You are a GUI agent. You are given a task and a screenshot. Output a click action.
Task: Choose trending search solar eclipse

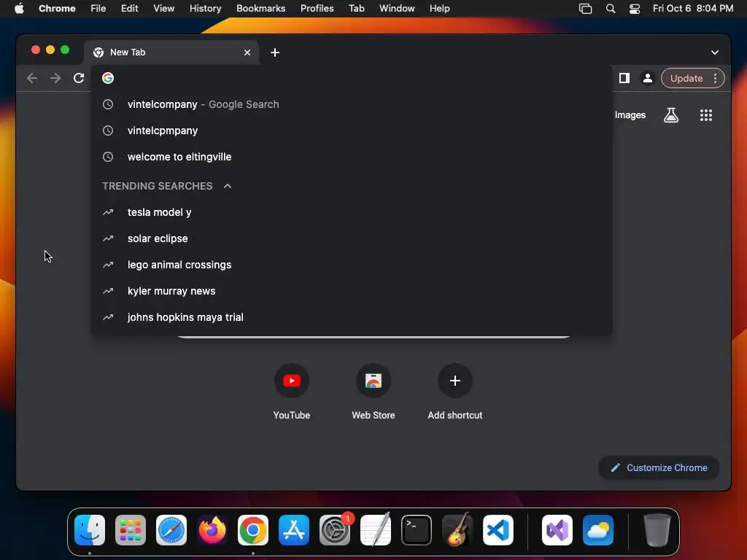click(x=352, y=238)
